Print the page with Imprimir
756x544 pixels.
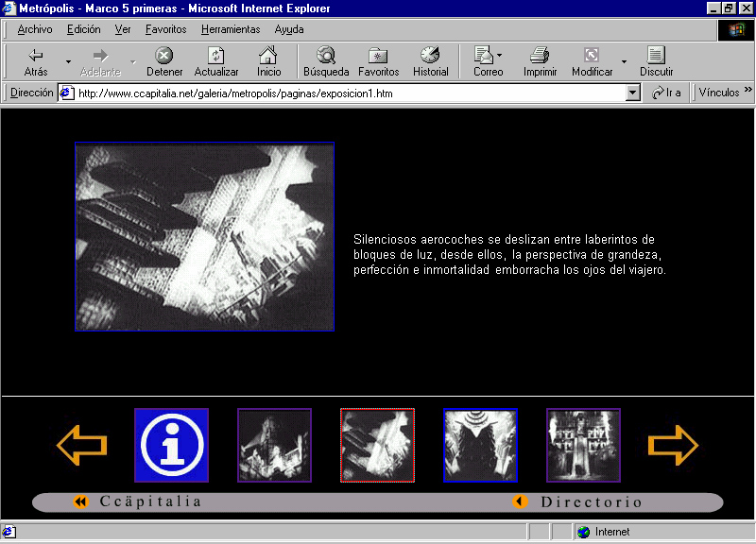(540, 61)
